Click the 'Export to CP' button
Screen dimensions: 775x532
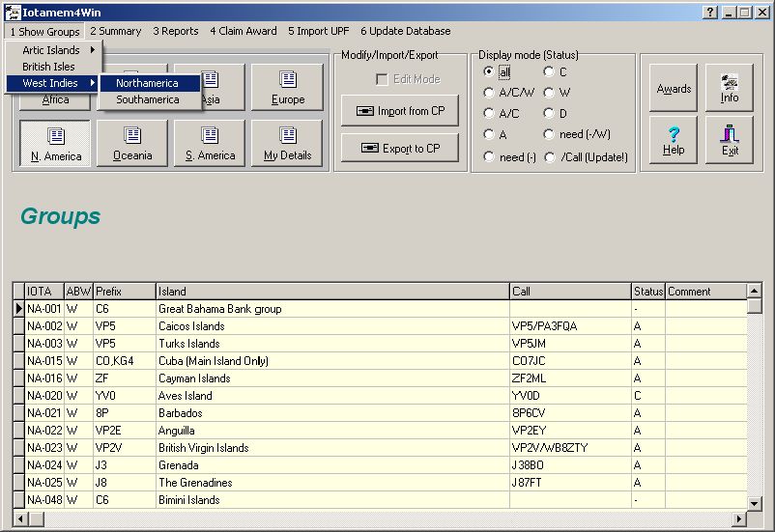tap(400, 148)
